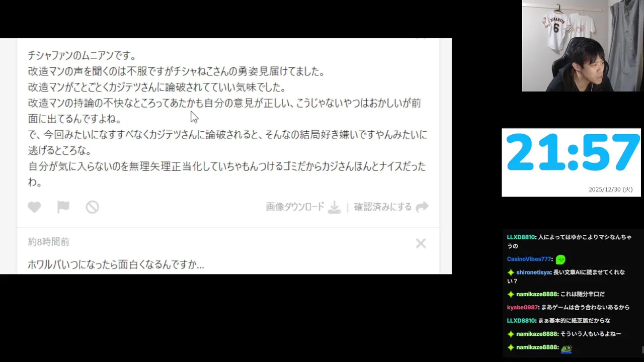Report the message with the flag icon
The width and height of the screenshot is (644, 362).
tap(63, 207)
